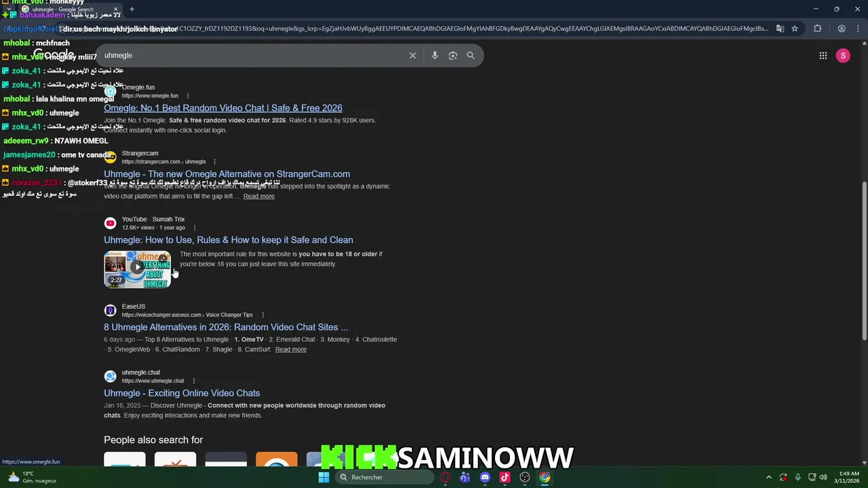Open Uhmegle new Omegle Alternative on StrangerCam link

[226, 174]
